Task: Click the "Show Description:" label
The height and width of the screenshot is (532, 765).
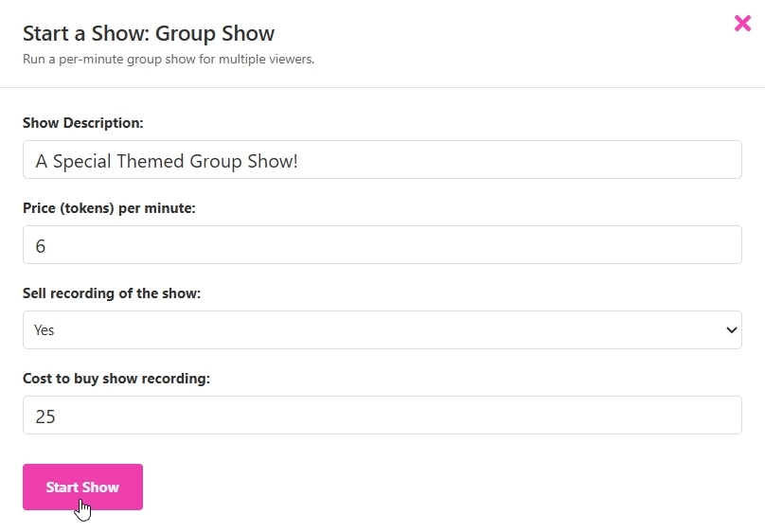Action: click(83, 123)
